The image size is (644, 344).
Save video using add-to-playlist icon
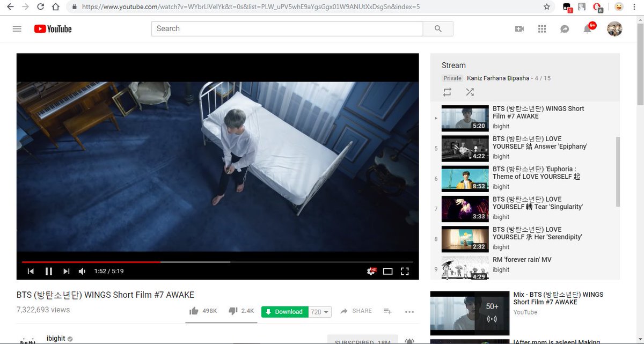pyautogui.click(x=387, y=311)
